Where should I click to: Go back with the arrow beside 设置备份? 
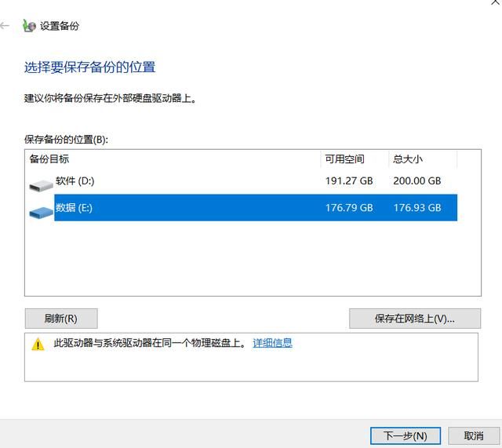click(5, 26)
